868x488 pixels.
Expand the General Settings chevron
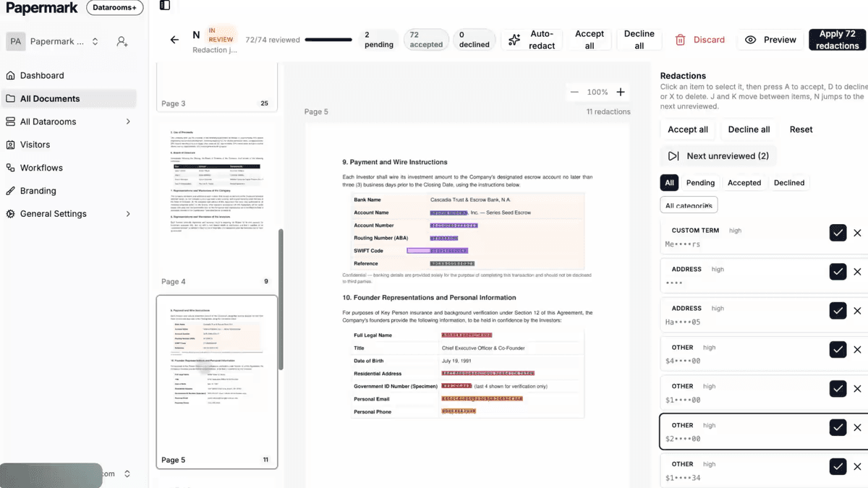128,214
